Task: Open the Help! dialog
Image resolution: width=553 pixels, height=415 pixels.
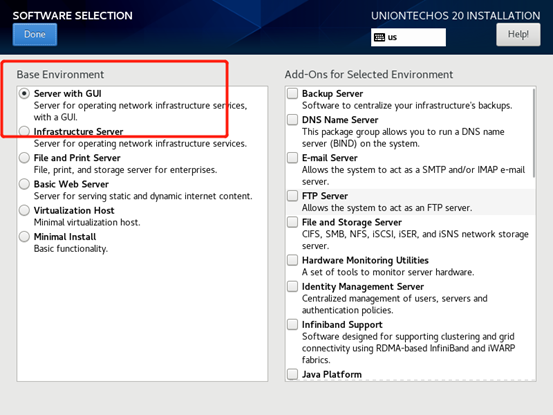Action: pyautogui.click(x=518, y=34)
